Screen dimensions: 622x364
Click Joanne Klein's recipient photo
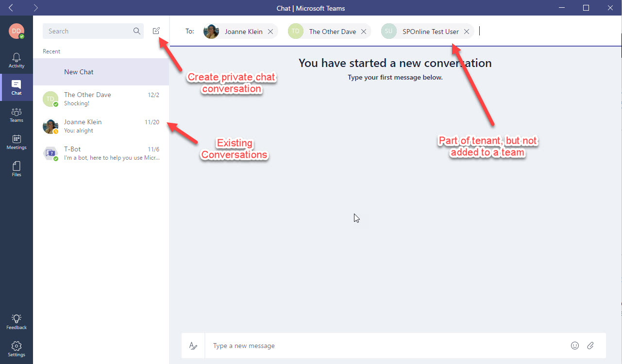pos(211,32)
